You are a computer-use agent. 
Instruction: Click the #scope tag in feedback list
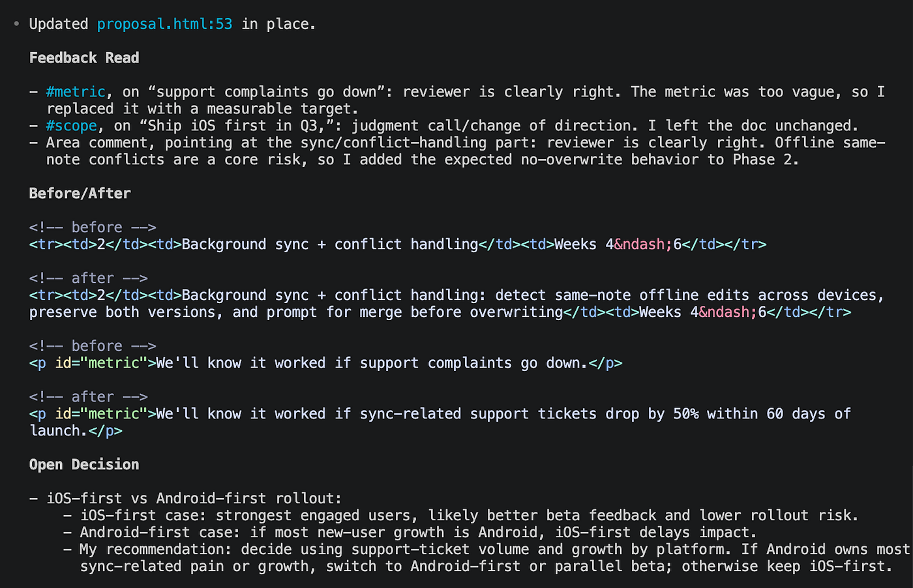tap(71, 126)
